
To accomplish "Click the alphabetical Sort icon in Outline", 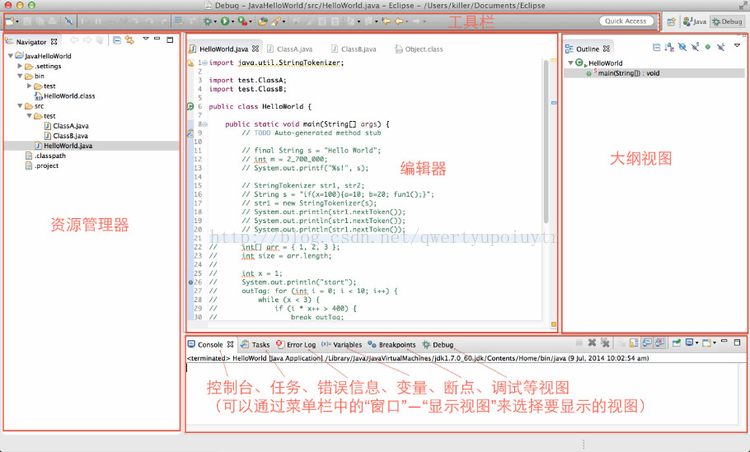I will pos(670,47).
